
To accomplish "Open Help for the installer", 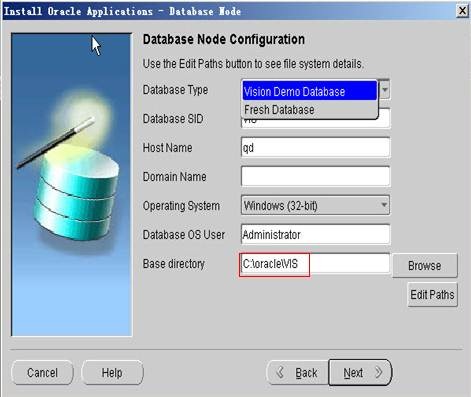I will (x=112, y=372).
